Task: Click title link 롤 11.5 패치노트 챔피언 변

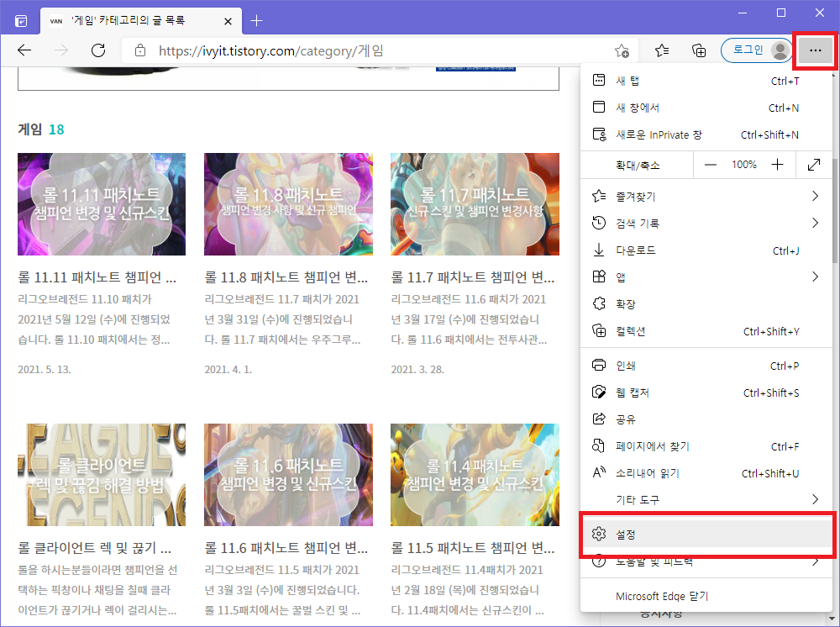Action: 472,548
